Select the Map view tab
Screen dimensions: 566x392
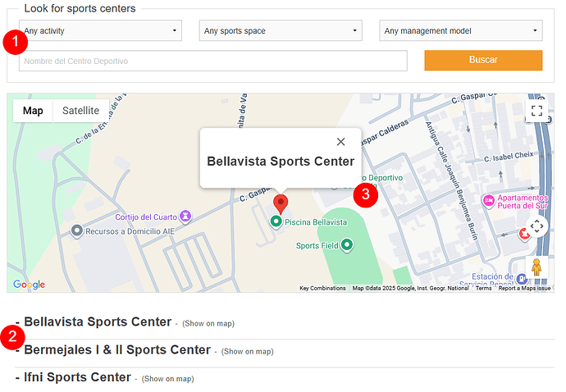[33, 111]
